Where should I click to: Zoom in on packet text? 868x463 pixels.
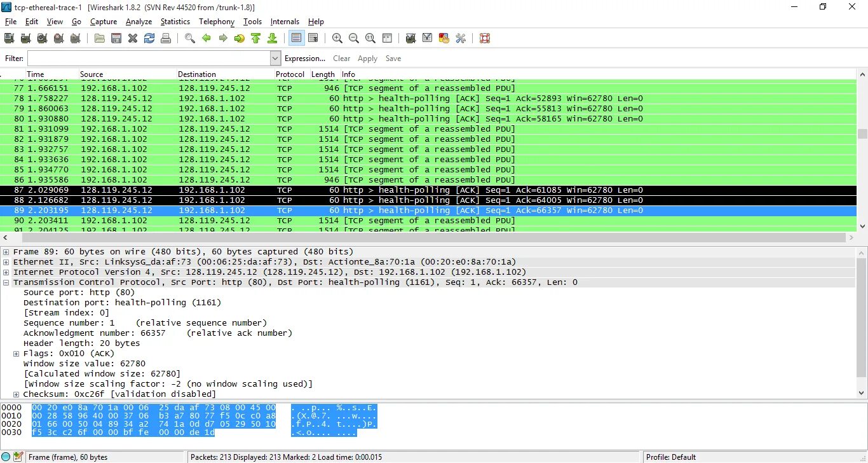pos(337,38)
